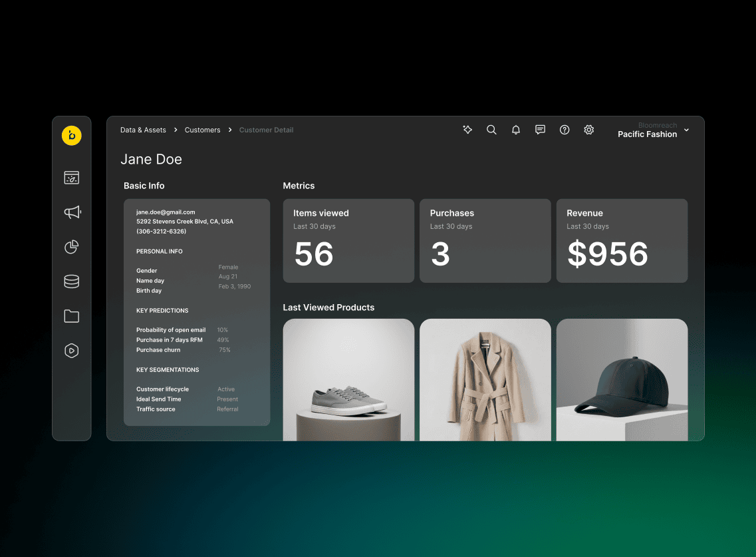
Task: Open notifications bell icon
Action: coord(516,130)
